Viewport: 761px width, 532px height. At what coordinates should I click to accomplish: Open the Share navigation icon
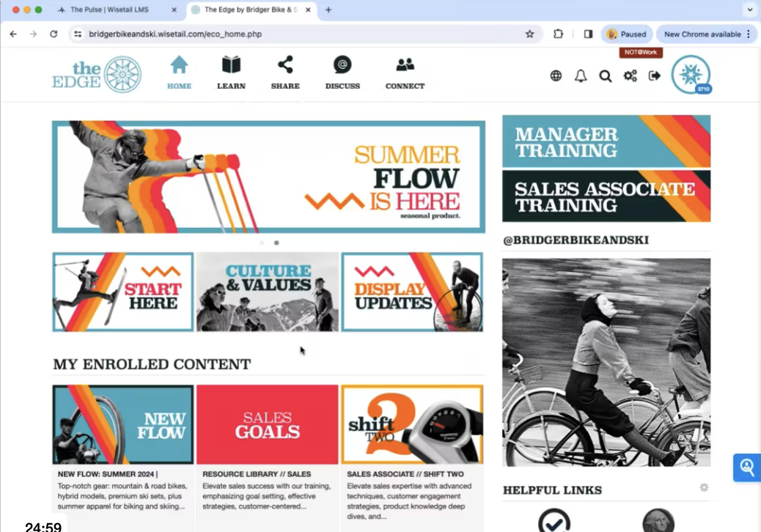click(x=285, y=65)
